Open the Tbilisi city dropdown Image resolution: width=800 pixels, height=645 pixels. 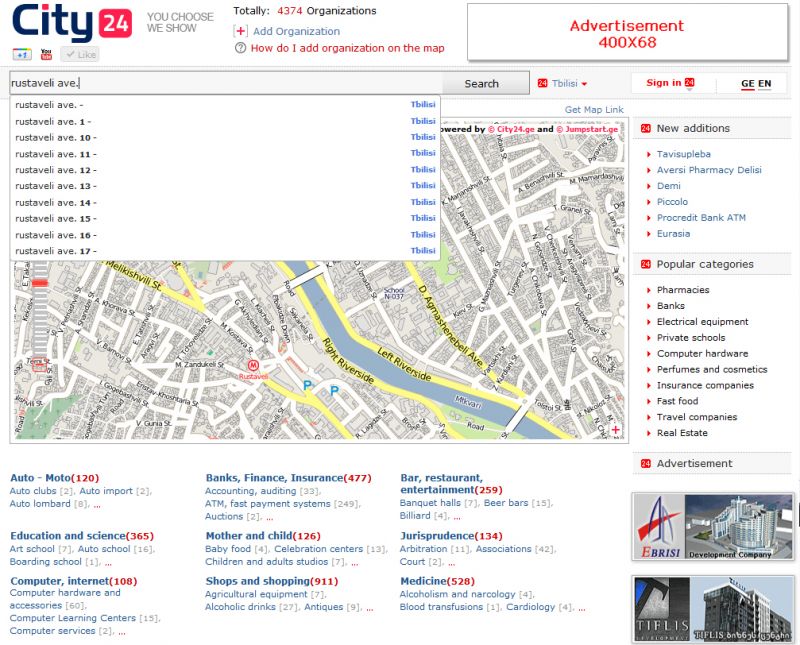[x=563, y=84]
